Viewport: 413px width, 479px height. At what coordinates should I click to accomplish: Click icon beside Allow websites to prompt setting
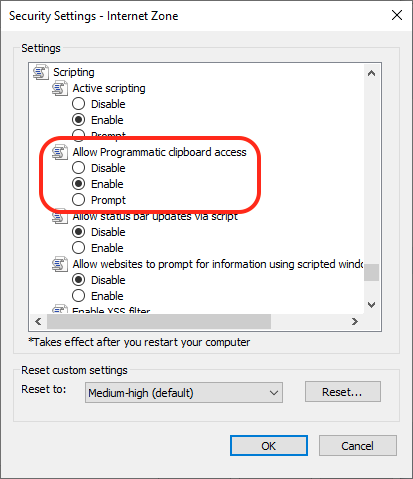coord(60,264)
